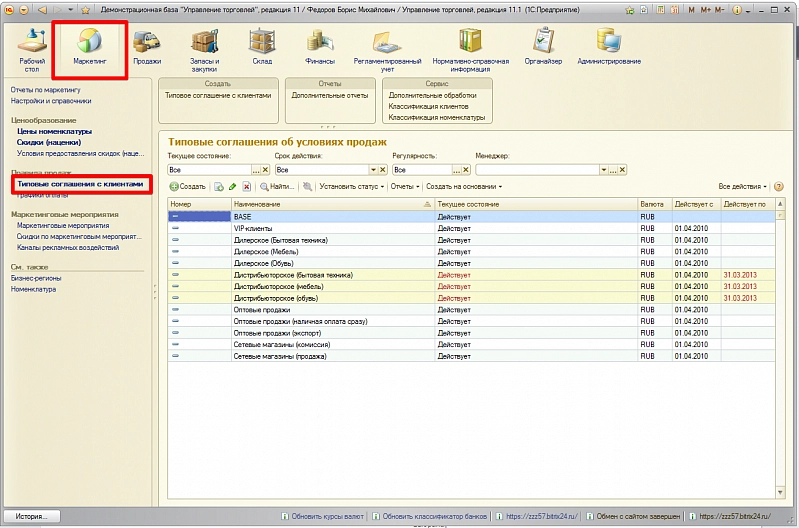Click the История button at bottom
The image size is (799, 528).
(x=31, y=516)
